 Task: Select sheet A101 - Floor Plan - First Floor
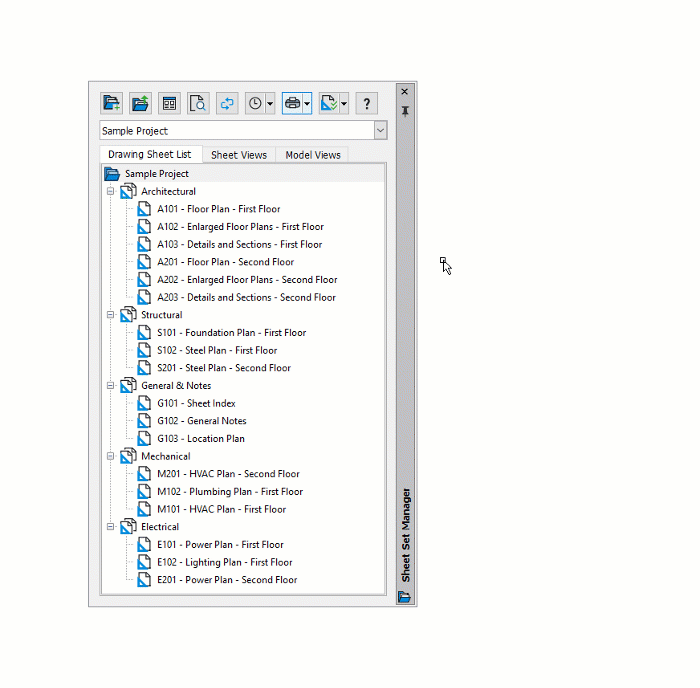218,209
